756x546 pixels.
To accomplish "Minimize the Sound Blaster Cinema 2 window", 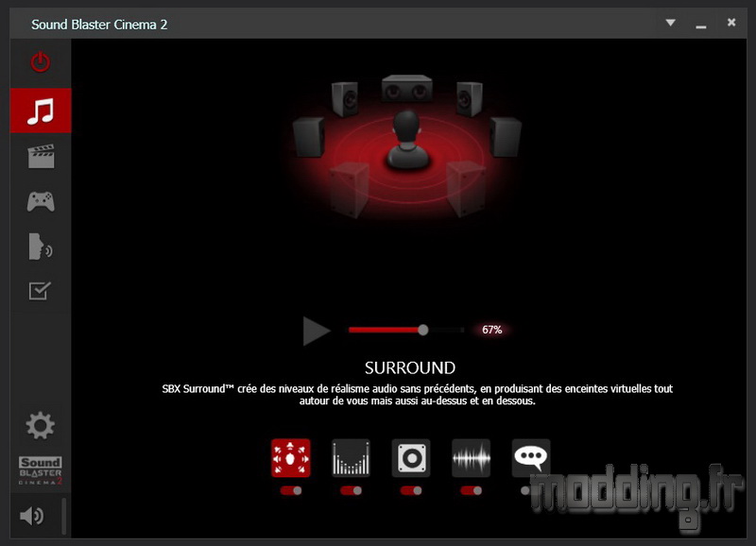I will click(701, 26).
